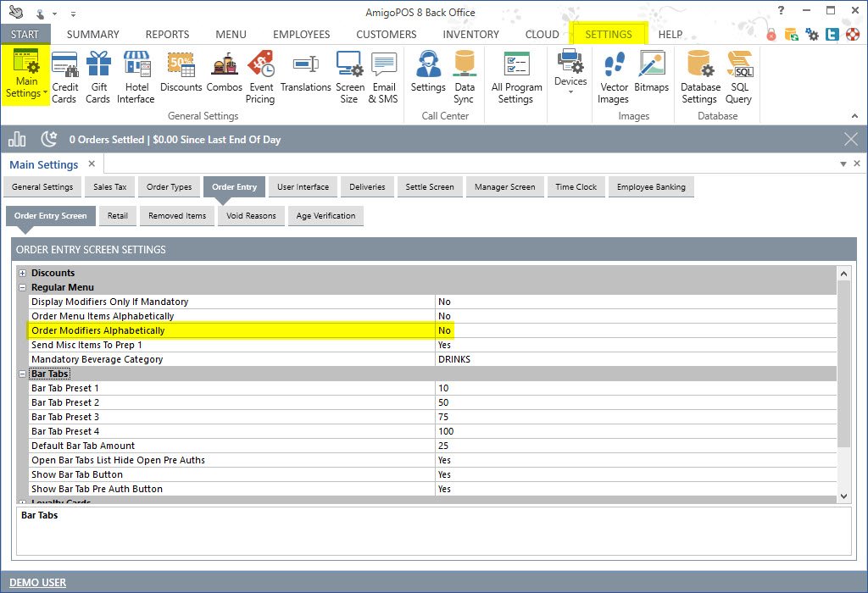
Task: Open the Combos settings icon
Action: 224,76
